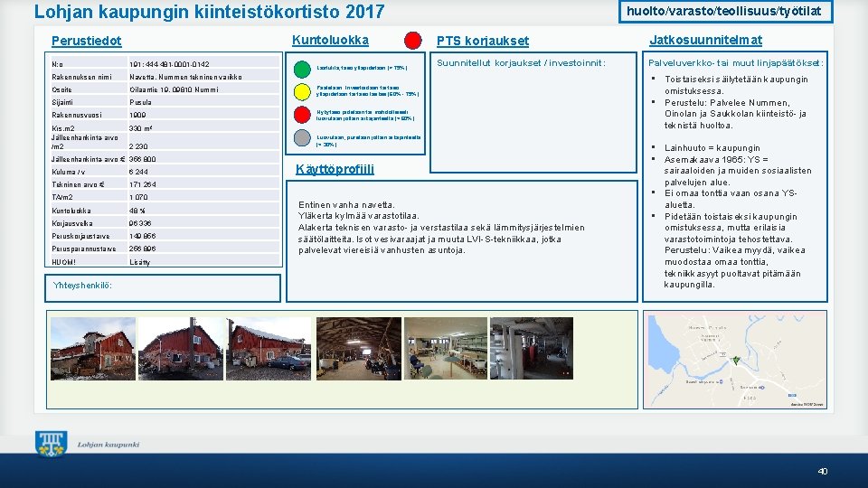Click the huolto/varasto/teollisuus/työtilat category box
The image size is (868, 488).
point(726,12)
